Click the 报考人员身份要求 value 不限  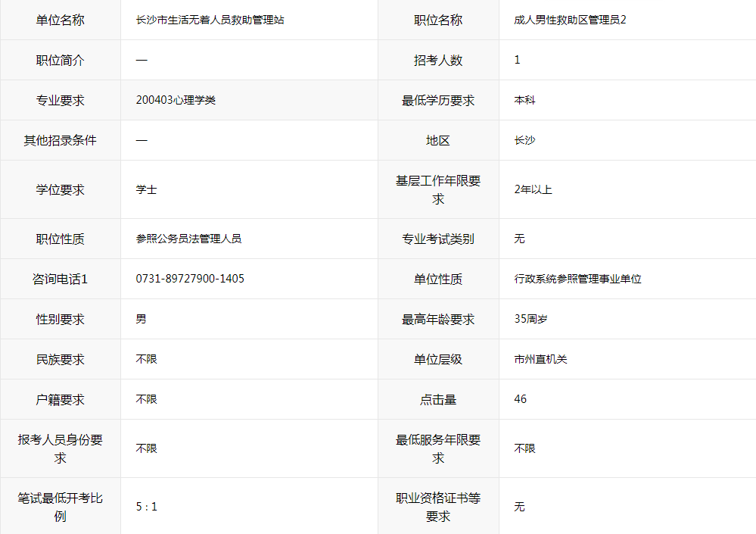[x=147, y=448]
